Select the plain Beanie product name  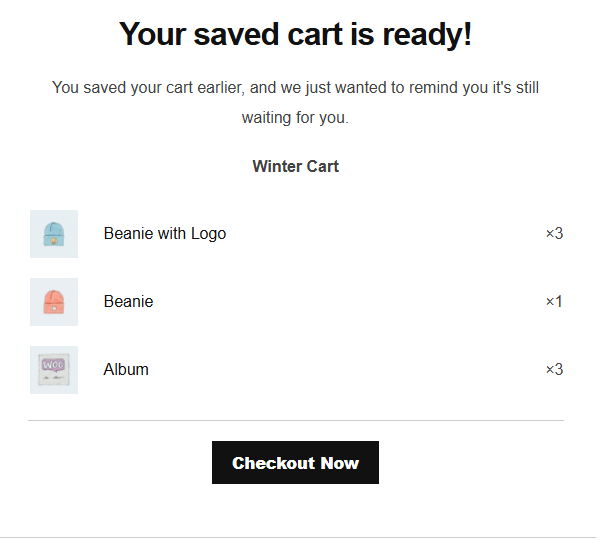tap(128, 302)
